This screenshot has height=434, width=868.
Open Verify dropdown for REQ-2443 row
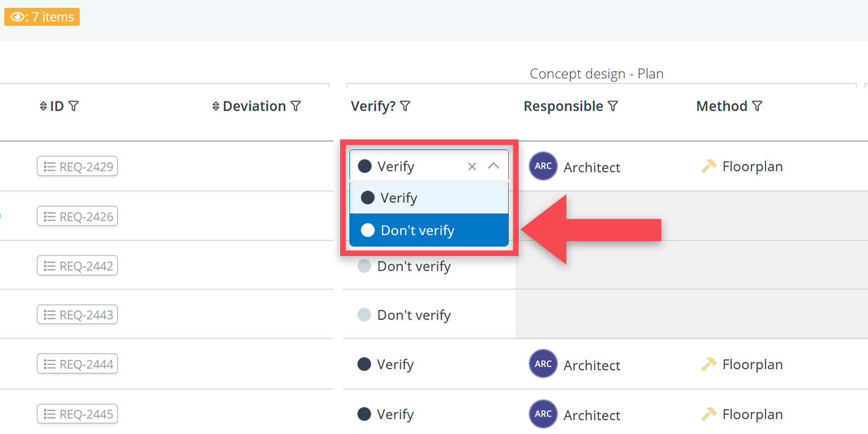(413, 315)
